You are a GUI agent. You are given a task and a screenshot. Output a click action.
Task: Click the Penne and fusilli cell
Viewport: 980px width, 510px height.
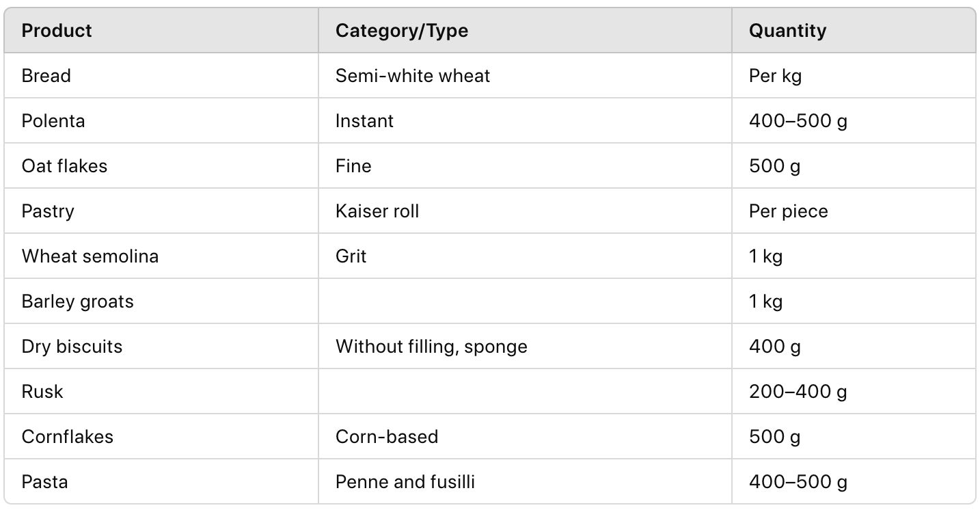pyautogui.click(x=405, y=482)
